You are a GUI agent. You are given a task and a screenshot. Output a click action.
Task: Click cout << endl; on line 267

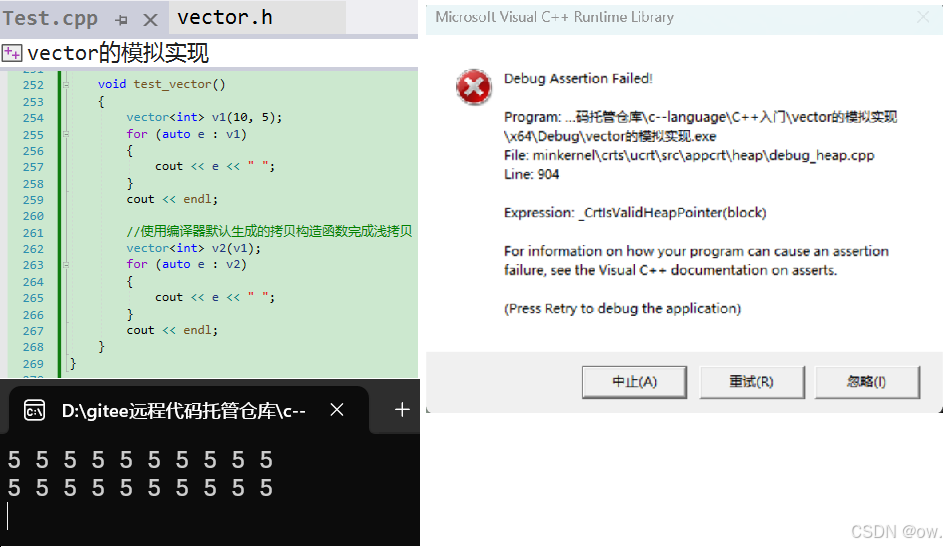(172, 330)
